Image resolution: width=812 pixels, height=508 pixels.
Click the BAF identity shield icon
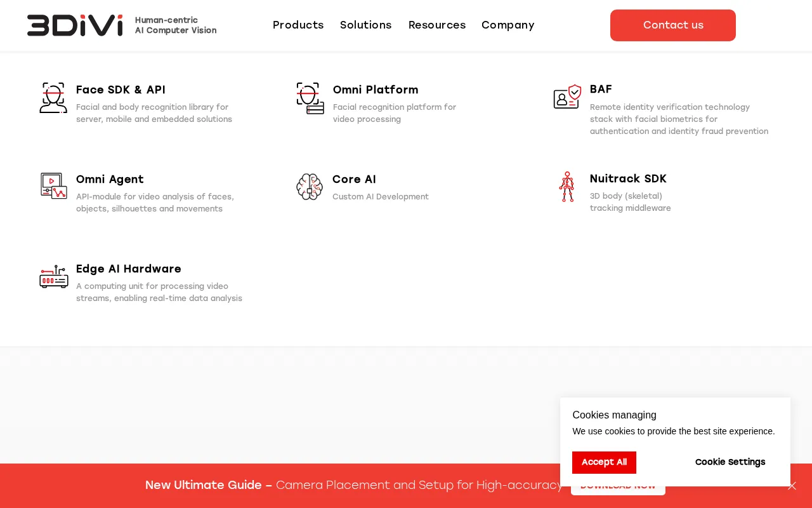pos(567,97)
